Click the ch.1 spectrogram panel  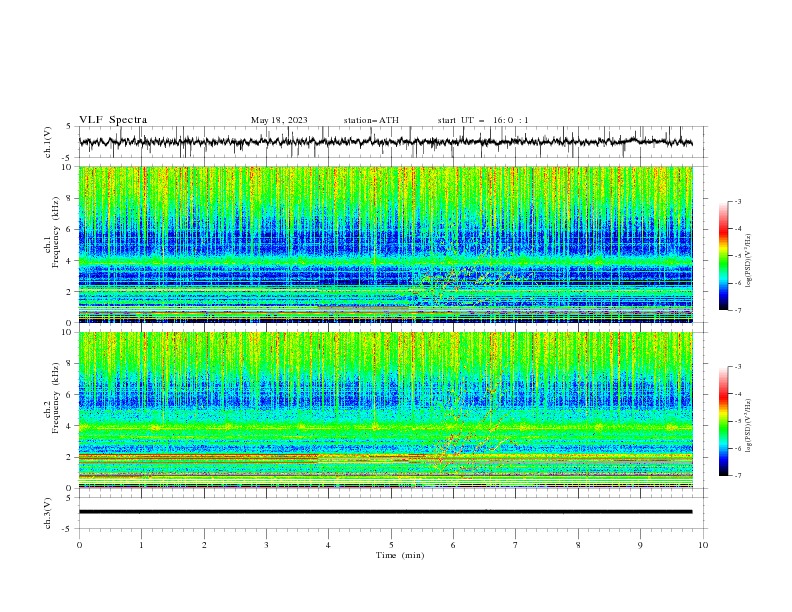(x=386, y=244)
